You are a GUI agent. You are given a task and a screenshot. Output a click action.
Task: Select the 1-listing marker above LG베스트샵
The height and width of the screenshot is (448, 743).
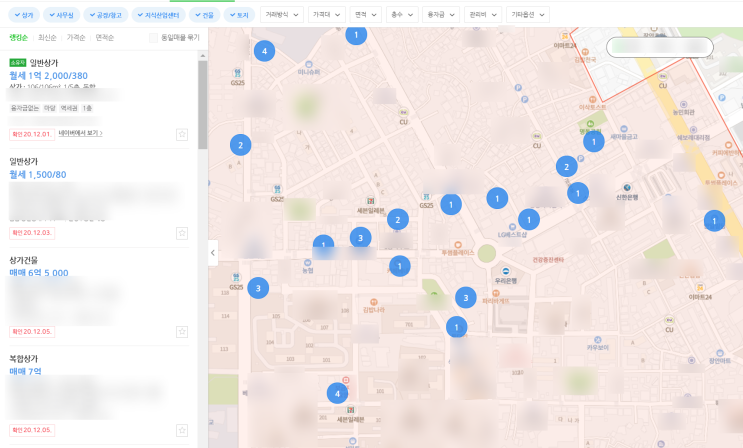(x=529, y=219)
